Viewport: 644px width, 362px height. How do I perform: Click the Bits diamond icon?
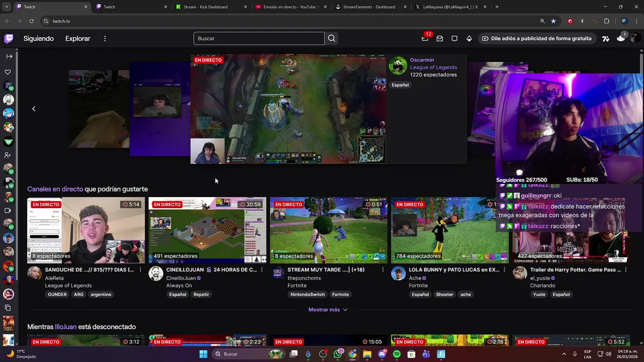tap(469, 38)
